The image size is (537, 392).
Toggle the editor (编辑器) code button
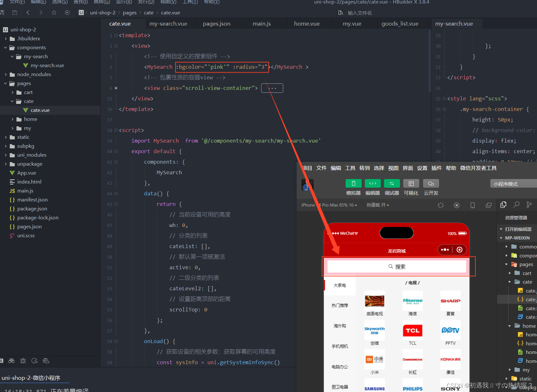(x=373, y=184)
